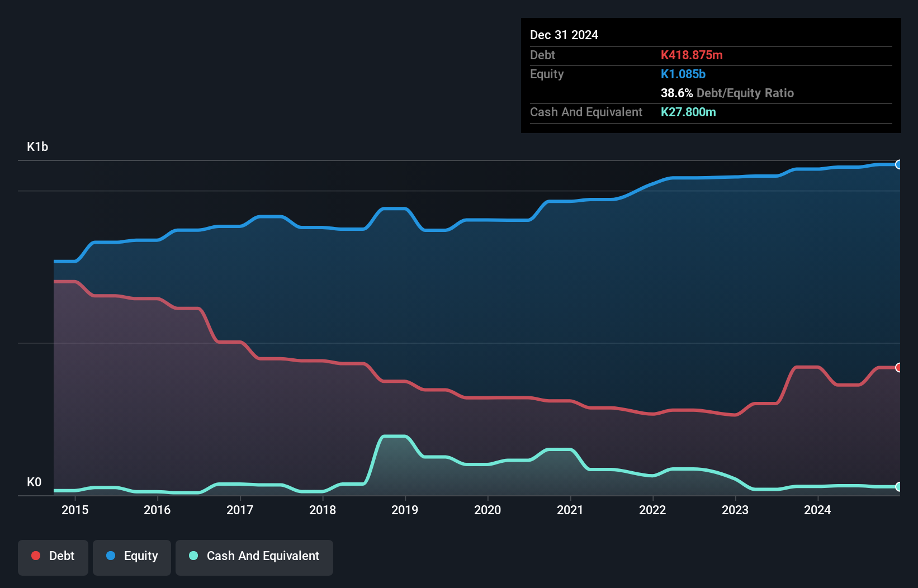Click the K1.085b equity value
Screen dimensions: 918x588
point(683,74)
